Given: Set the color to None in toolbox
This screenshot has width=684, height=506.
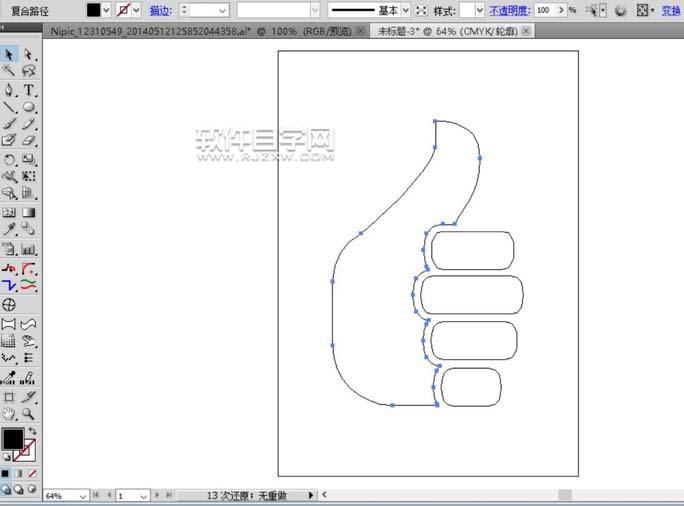Looking at the screenshot, I should (x=32, y=473).
